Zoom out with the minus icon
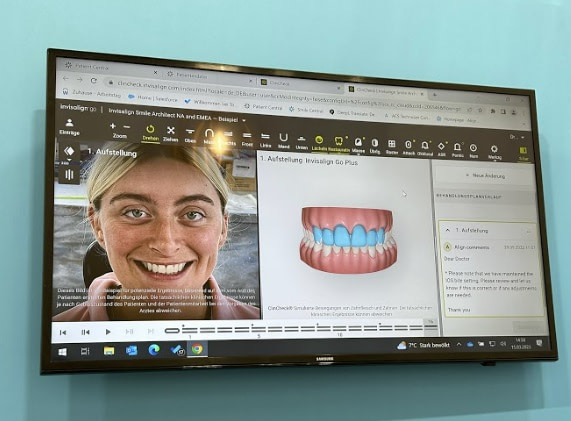Viewport: 571px width, 421px height. click(x=127, y=126)
